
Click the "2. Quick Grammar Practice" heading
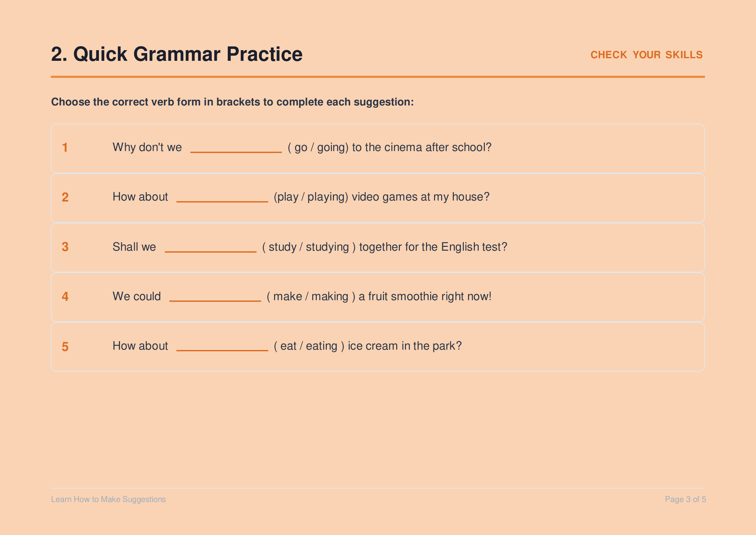click(x=177, y=54)
